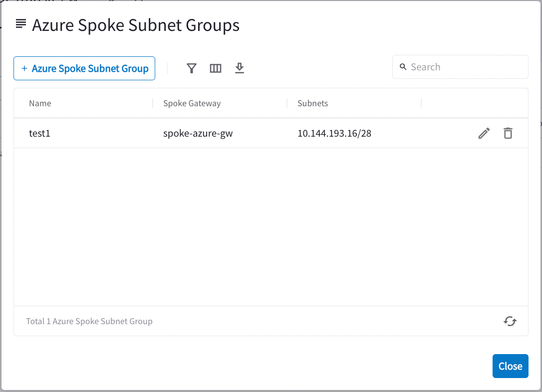Close the Azure Spoke Subnet Groups dialog
This screenshot has height=392, width=542.
(x=510, y=366)
